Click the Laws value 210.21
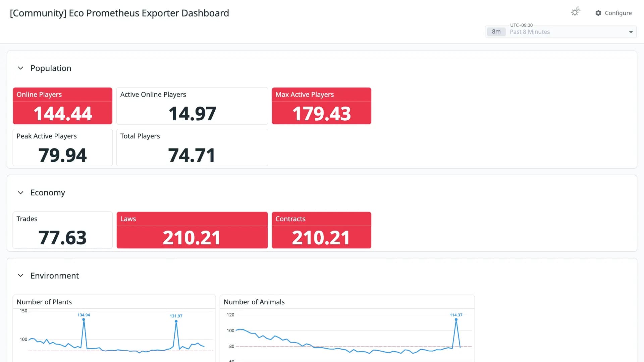The height and width of the screenshot is (362, 644). tap(192, 238)
